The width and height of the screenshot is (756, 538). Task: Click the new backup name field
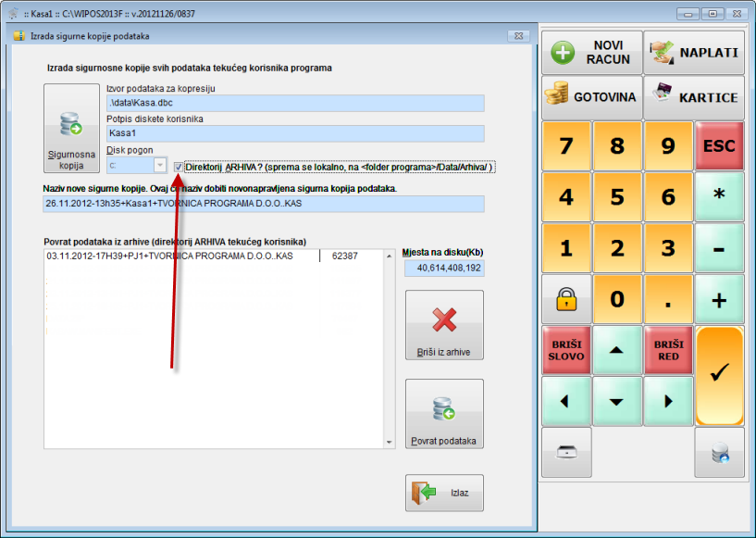(264, 204)
